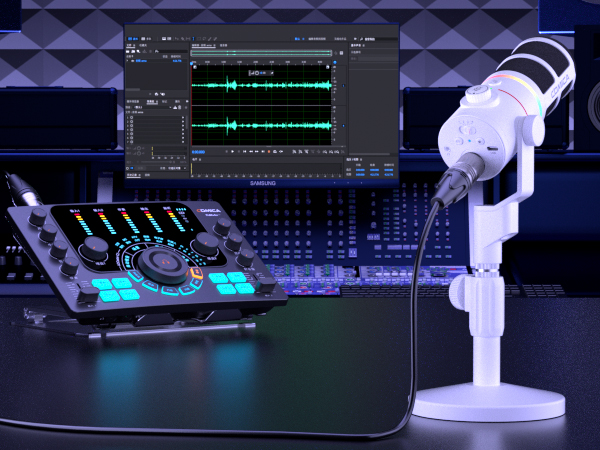Switch to the Favorites panel tab
The width and height of the screenshot is (600, 450).
click(143, 45)
